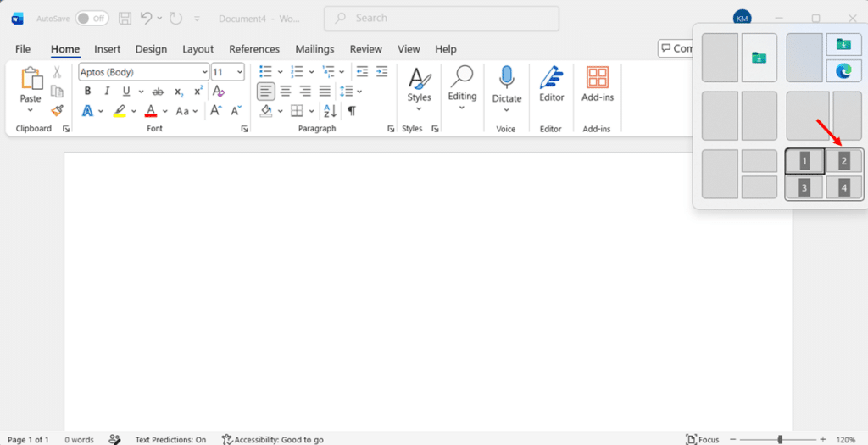Increase font size

[216, 111]
